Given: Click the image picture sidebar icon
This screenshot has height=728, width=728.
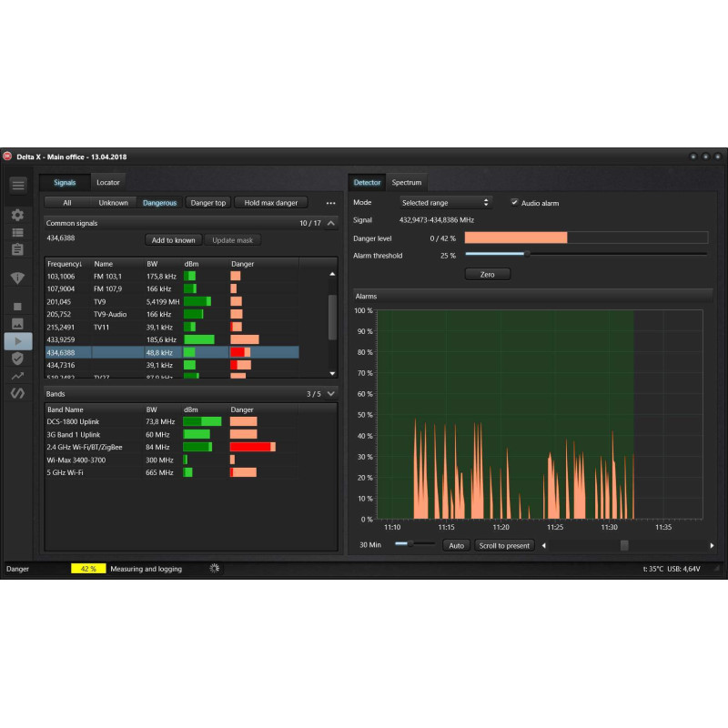Looking at the screenshot, I should [x=17, y=324].
